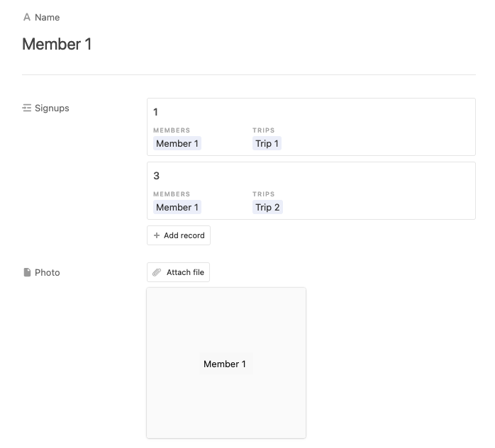Click the Photo field label
The width and height of the screenshot is (495, 448).
[47, 273]
